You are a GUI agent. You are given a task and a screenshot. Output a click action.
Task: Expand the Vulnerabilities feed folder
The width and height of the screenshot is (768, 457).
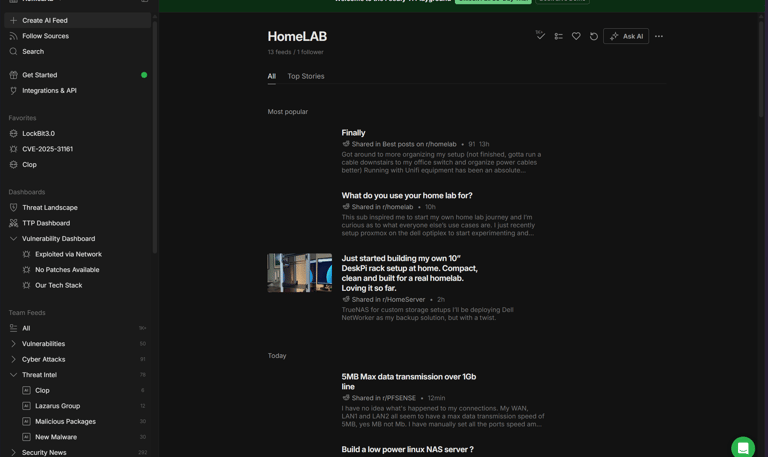[13, 344]
